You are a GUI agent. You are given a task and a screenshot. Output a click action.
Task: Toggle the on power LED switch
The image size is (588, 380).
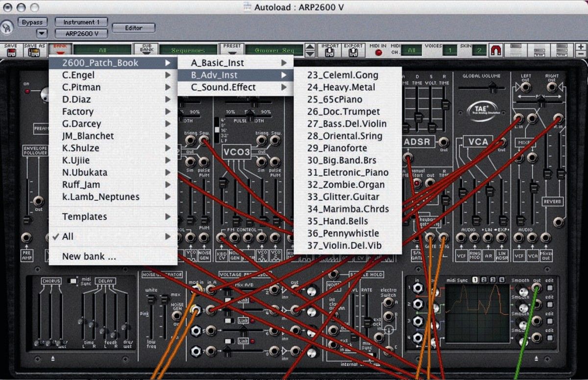coord(27,92)
